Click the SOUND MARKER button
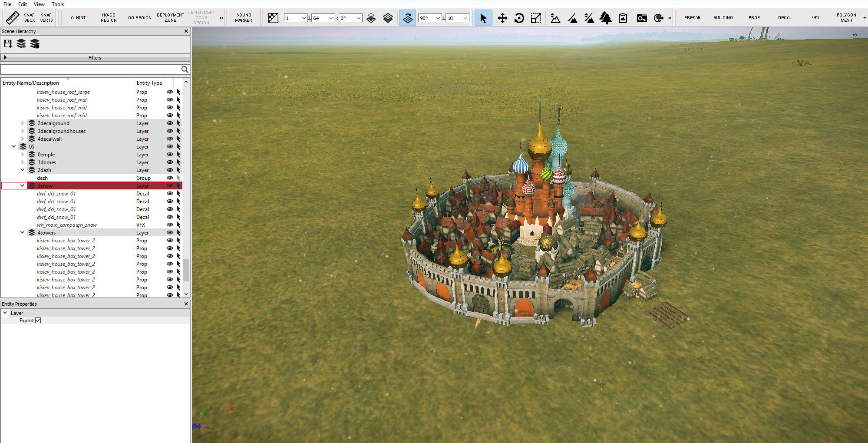This screenshot has height=443, width=868. point(244,18)
